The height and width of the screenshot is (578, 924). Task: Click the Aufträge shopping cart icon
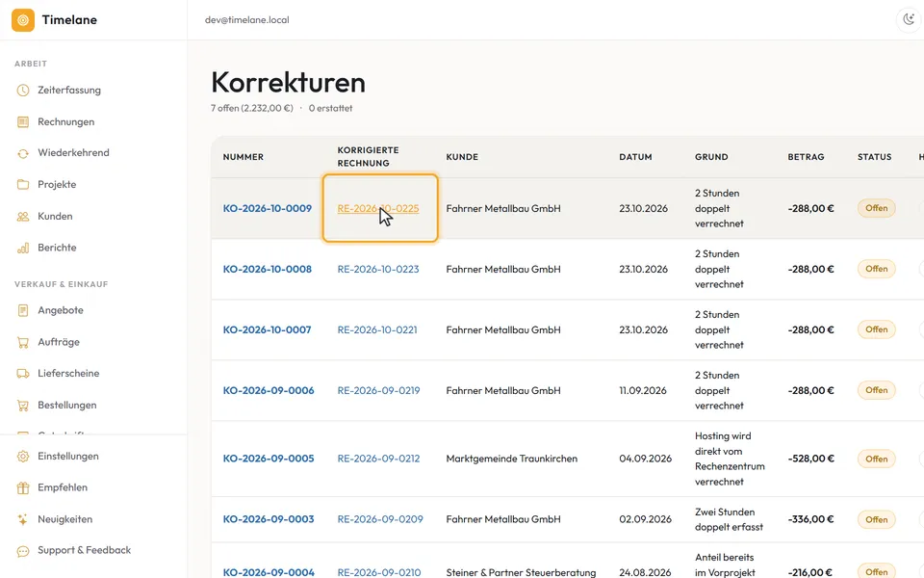[23, 342]
